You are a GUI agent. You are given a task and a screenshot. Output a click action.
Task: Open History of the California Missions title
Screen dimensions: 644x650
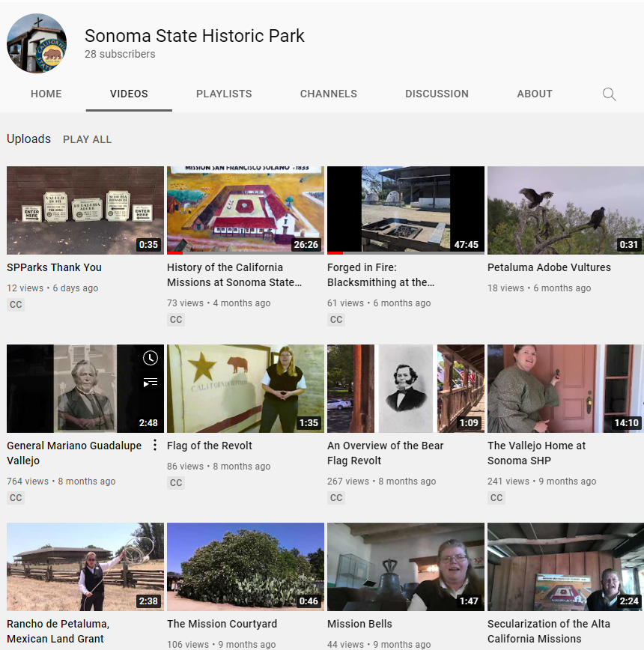pyautogui.click(x=234, y=275)
